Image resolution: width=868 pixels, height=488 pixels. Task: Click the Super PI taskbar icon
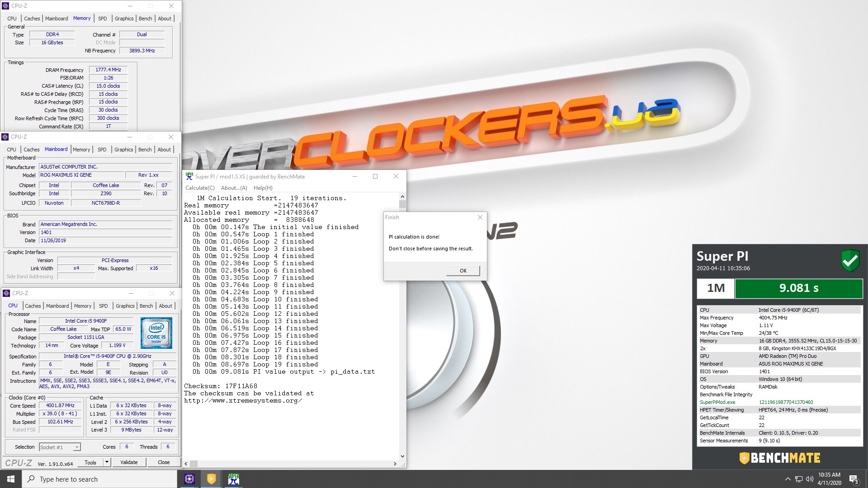(233, 479)
